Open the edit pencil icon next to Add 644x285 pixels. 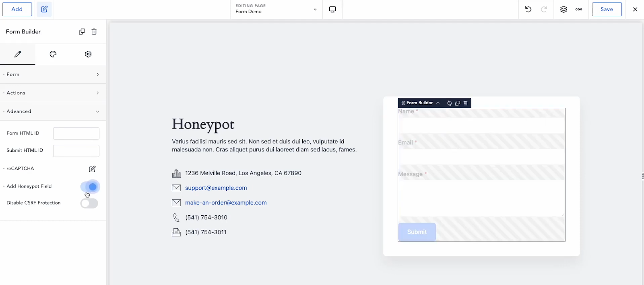point(44,9)
